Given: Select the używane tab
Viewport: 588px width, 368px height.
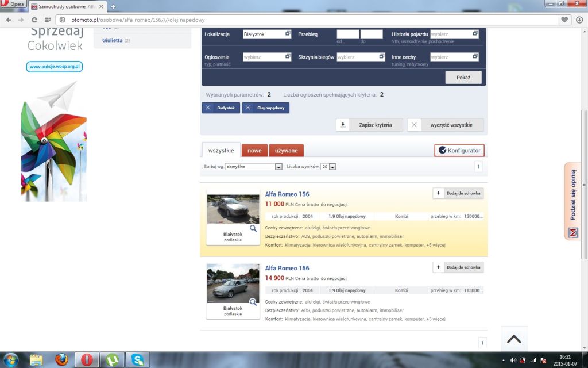Looking at the screenshot, I should (286, 151).
